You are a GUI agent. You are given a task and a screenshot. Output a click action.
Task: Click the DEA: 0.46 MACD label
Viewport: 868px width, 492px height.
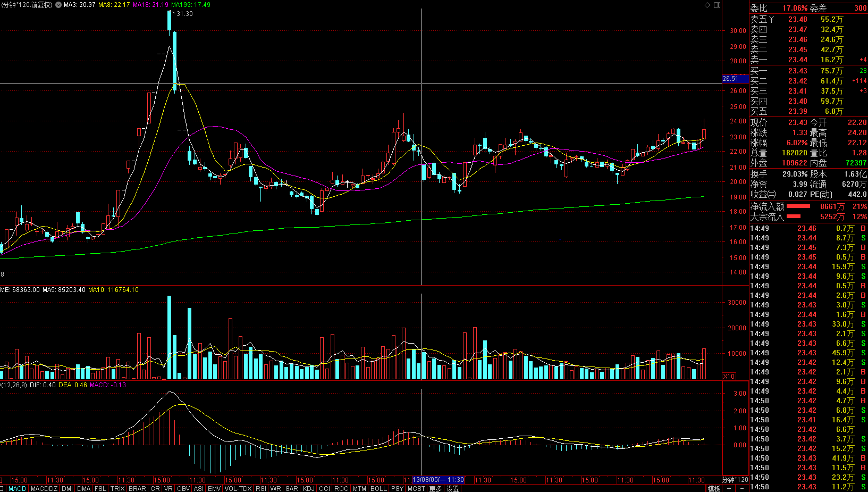click(73, 385)
